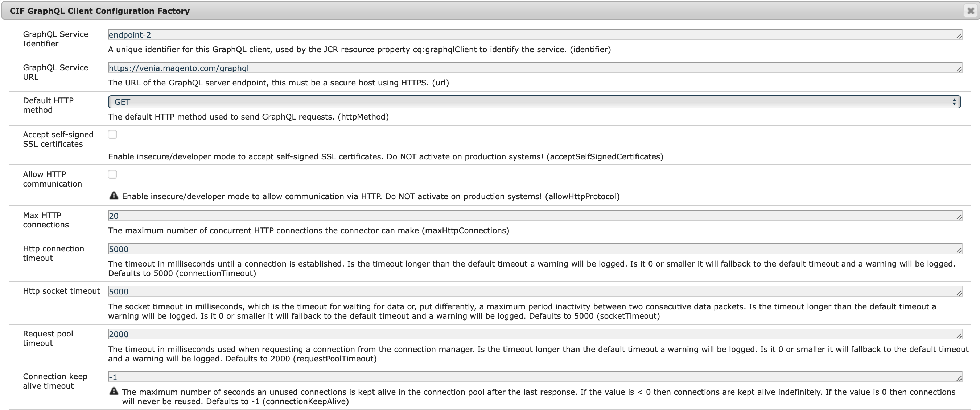Click resize handle of GraphQL Service URL field
The height and width of the screenshot is (410, 980).
click(959, 70)
